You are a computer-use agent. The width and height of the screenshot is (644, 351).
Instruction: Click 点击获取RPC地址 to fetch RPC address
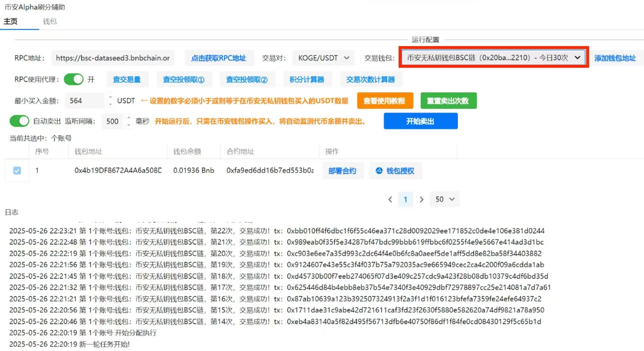[219, 58]
